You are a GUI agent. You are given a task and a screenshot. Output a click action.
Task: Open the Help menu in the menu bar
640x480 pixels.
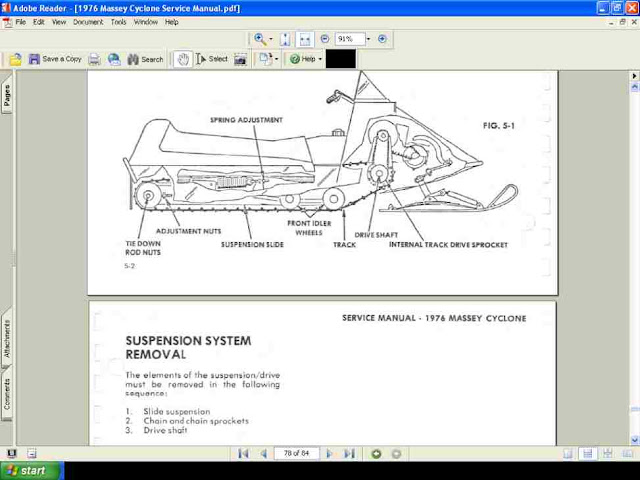(171, 22)
